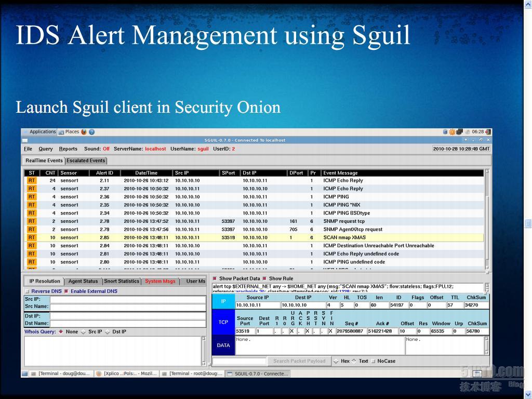Image resolution: width=532 pixels, height=399 pixels.
Task: Click the RT status of alert 2.84
Action: coord(32,246)
